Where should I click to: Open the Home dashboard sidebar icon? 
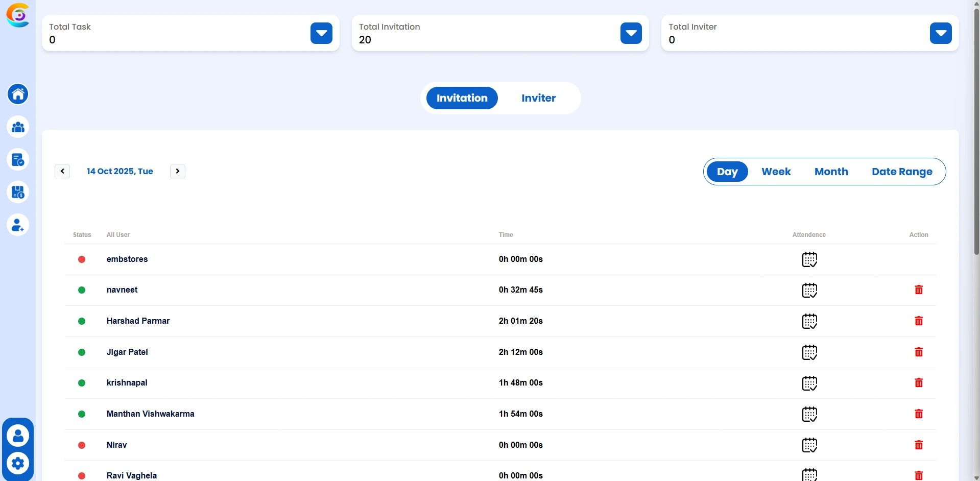pos(18,94)
